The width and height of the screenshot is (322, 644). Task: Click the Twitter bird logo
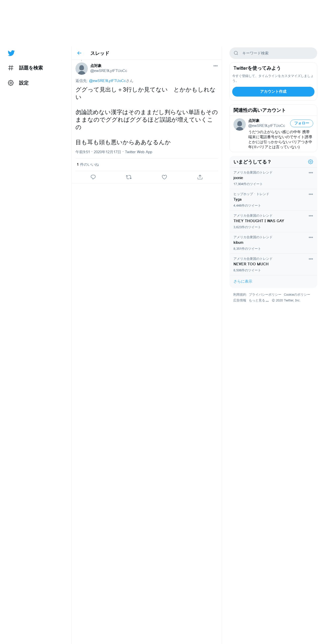(11, 53)
